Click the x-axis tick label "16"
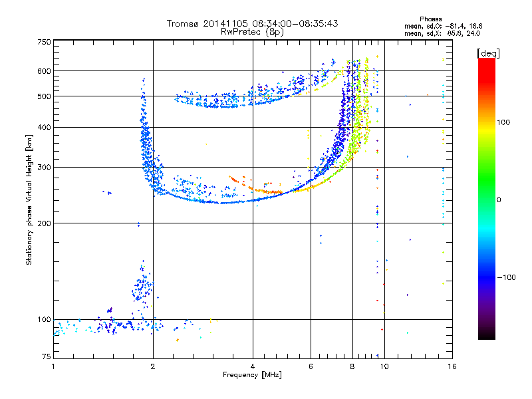Screen dimensions: 532x399 click(x=452, y=366)
